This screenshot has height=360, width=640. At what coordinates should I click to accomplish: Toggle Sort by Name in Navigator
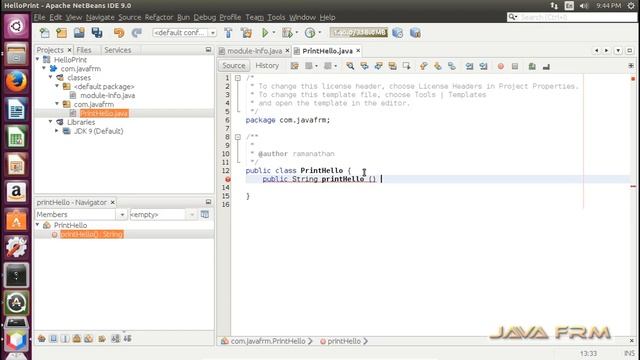point(116,338)
